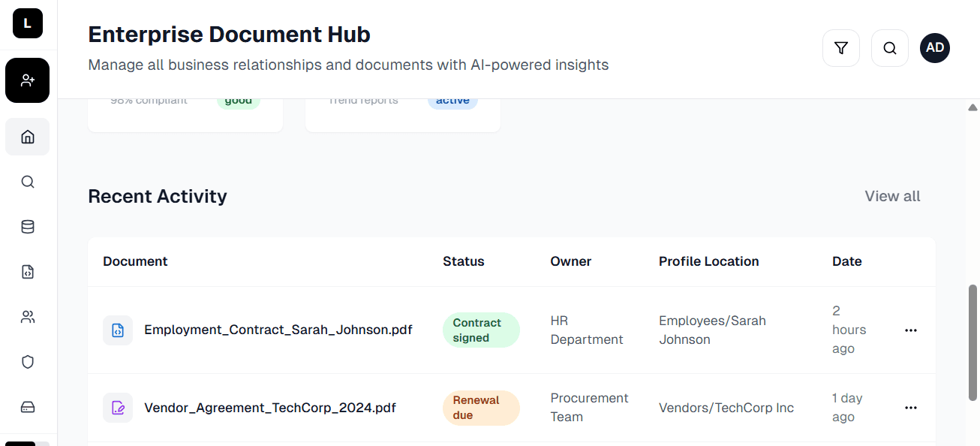Open the document code section in the sidebar
Viewport: 980px width, 446px height.
pyautogui.click(x=27, y=271)
